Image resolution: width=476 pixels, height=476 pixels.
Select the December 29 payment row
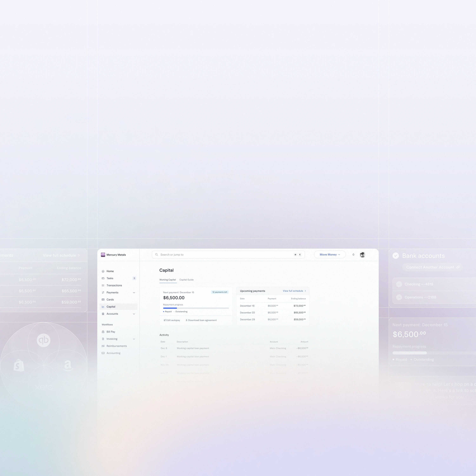(x=273, y=320)
